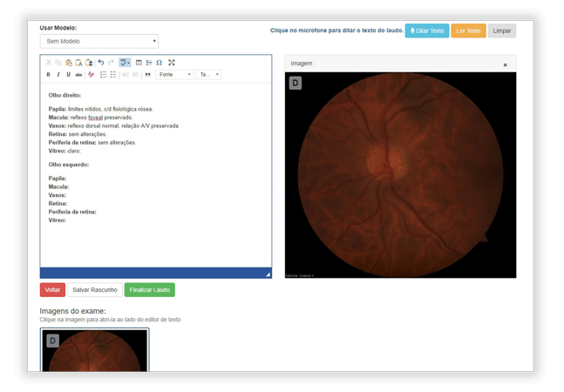This screenshot has height=392, width=564.
Task: Insert a bulleted list
Action: pyautogui.click(x=113, y=74)
